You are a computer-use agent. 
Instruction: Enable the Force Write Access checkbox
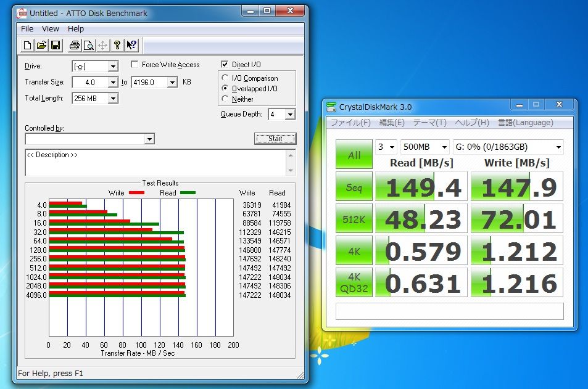pyautogui.click(x=135, y=65)
